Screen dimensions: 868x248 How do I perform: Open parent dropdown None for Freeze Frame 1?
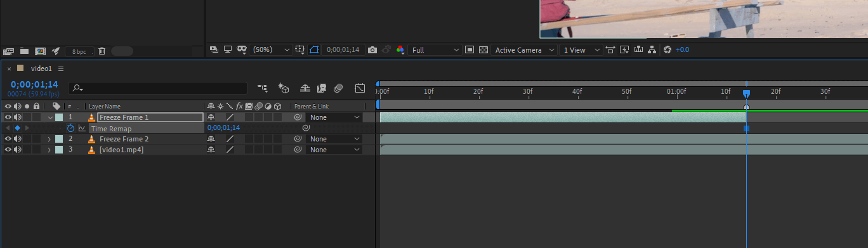[x=334, y=117]
